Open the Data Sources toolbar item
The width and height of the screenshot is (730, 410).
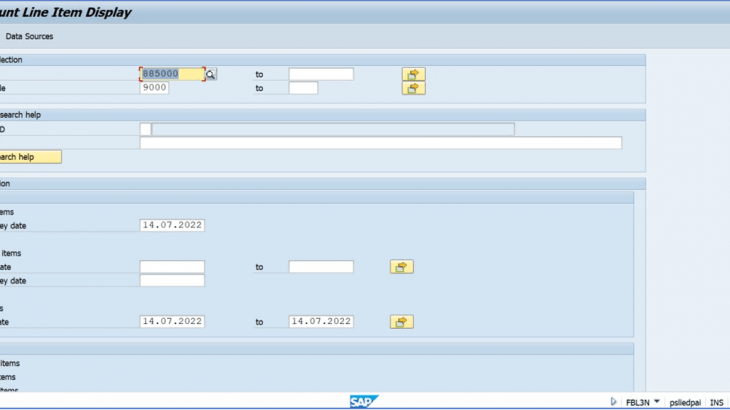point(29,36)
